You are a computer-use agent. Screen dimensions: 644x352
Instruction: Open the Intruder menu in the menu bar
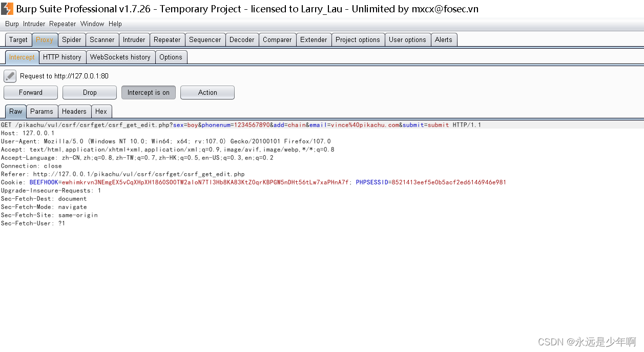tap(34, 24)
